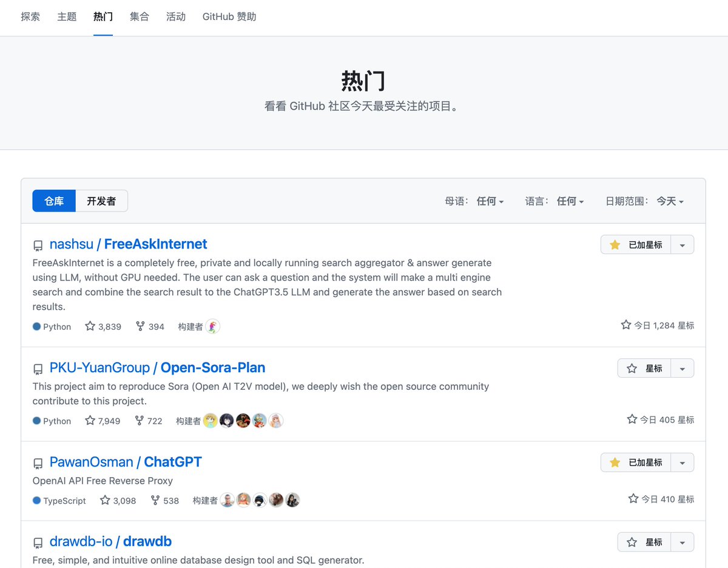
Task: Click the Python language label under FreeAskInternet
Action: [52, 327]
